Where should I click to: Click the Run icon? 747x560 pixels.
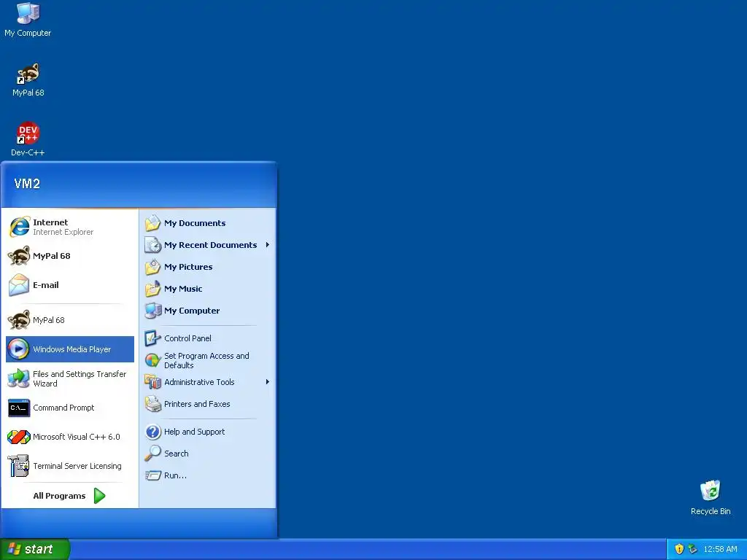click(x=153, y=475)
